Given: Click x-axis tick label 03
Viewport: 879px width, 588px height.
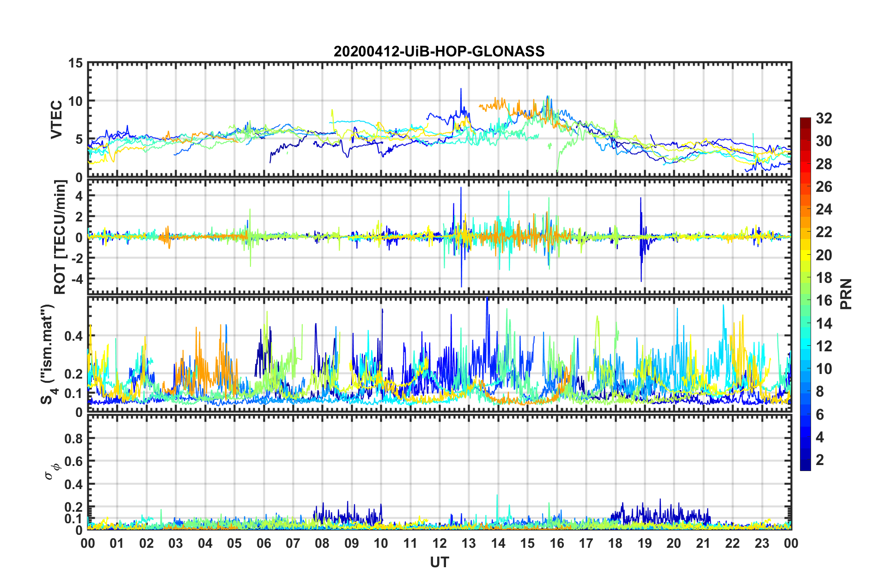Looking at the screenshot, I should point(176,543).
